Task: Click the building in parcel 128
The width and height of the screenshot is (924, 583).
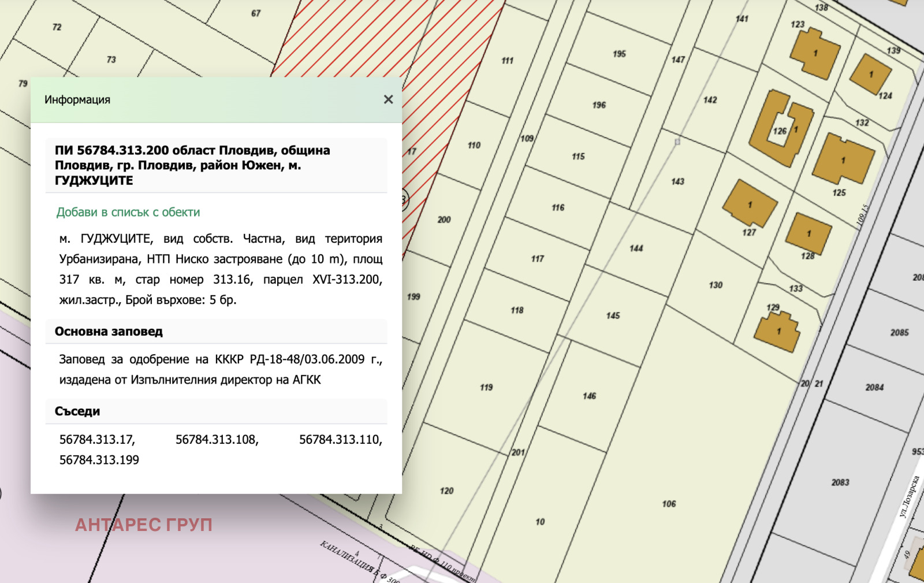Action: pos(808,233)
